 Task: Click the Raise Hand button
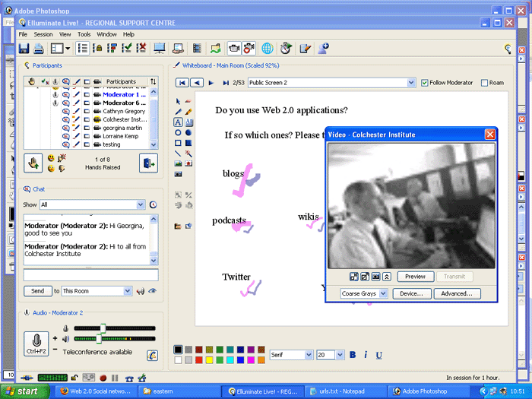tap(33, 163)
